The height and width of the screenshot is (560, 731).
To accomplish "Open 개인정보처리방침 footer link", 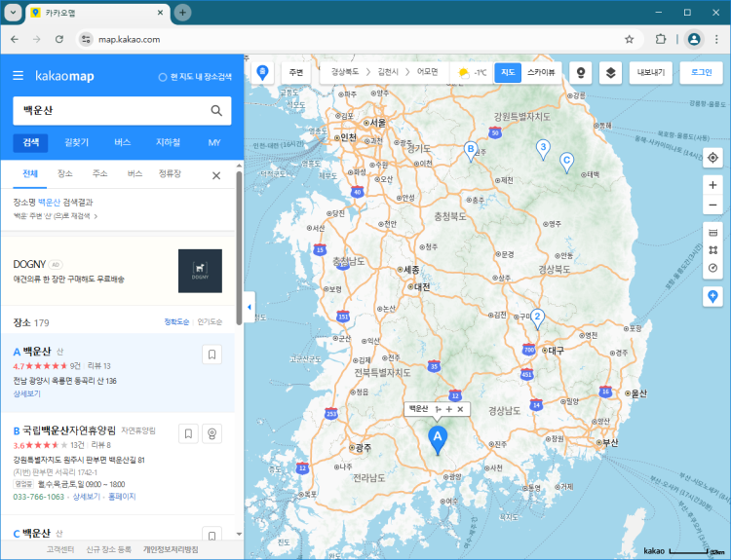I will [171, 549].
